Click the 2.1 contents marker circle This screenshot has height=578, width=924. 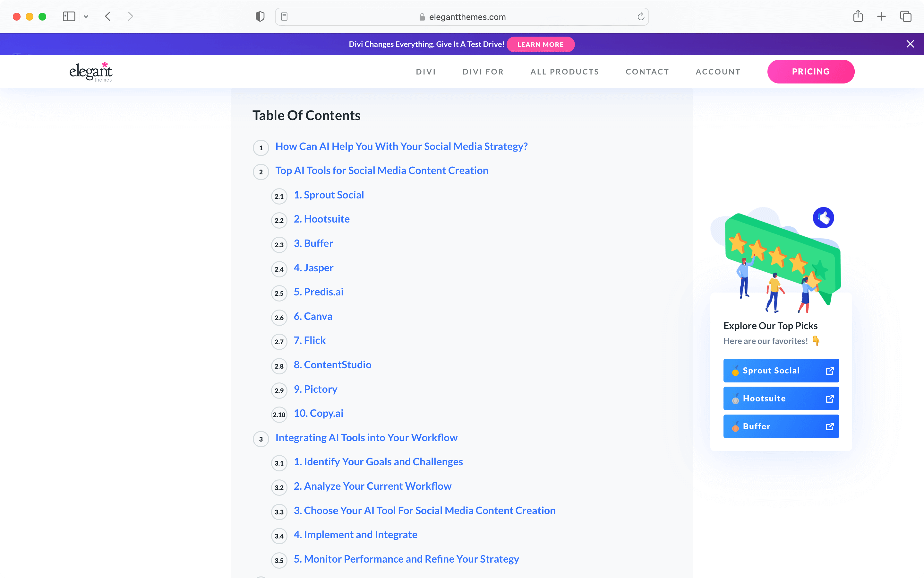(279, 197)
